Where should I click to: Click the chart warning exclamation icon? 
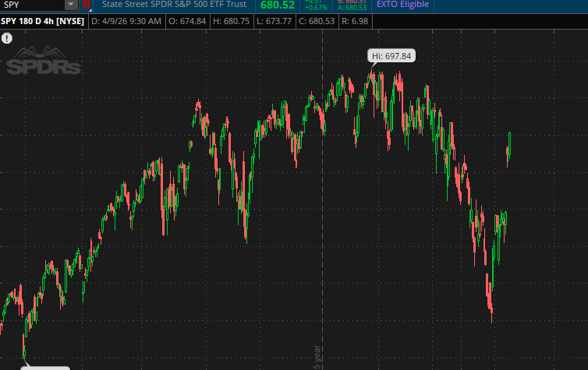pos(7,38)
